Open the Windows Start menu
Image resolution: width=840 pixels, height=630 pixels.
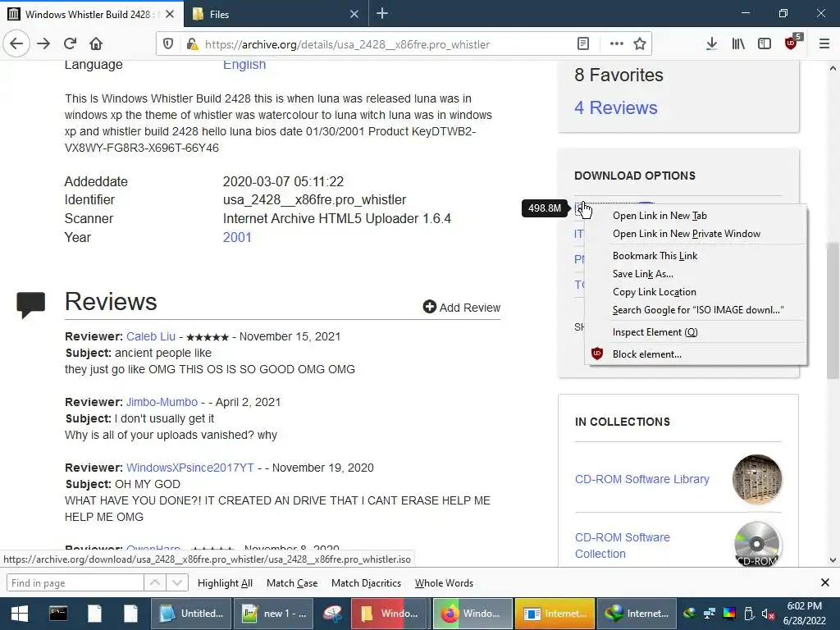(20, 614)
